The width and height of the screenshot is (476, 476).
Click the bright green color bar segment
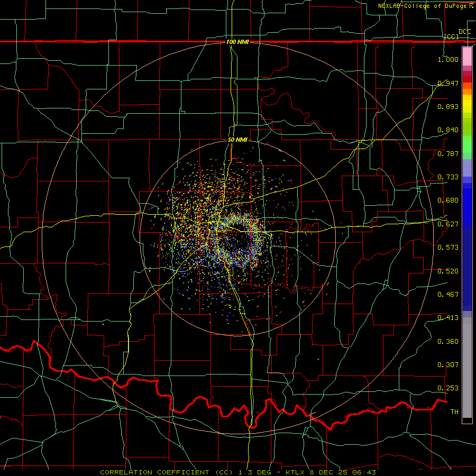point(467,144)
